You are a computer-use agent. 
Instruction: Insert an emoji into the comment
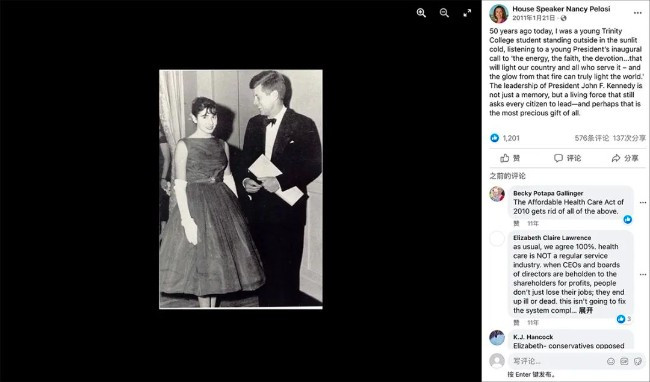click(611, 361)
